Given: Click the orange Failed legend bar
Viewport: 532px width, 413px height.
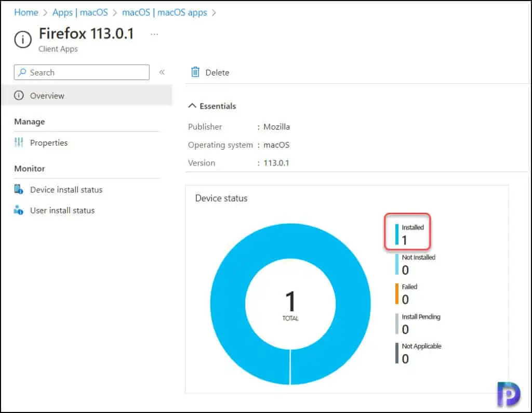Looking at the screenshot, I should point(397,294).
